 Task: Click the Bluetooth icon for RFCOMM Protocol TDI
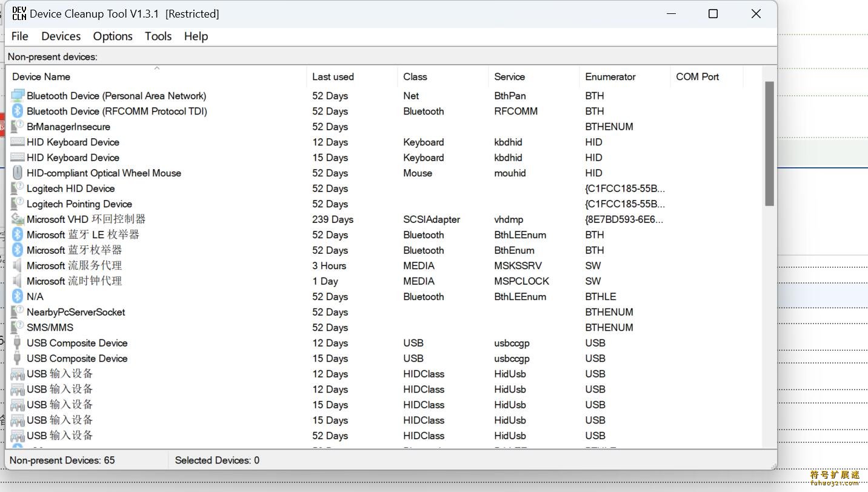pyautogui.click(x=18, y=111)
